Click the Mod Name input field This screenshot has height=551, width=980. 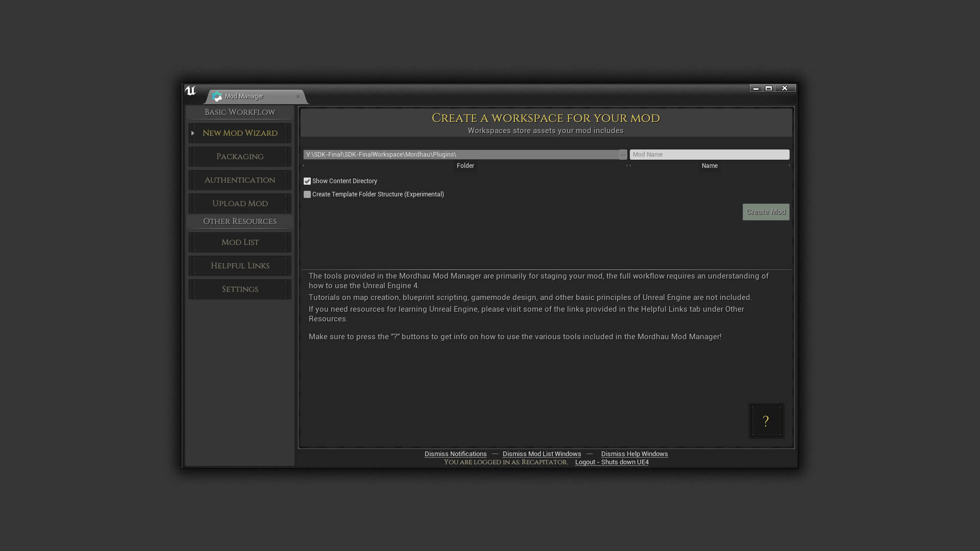[709, 155]
